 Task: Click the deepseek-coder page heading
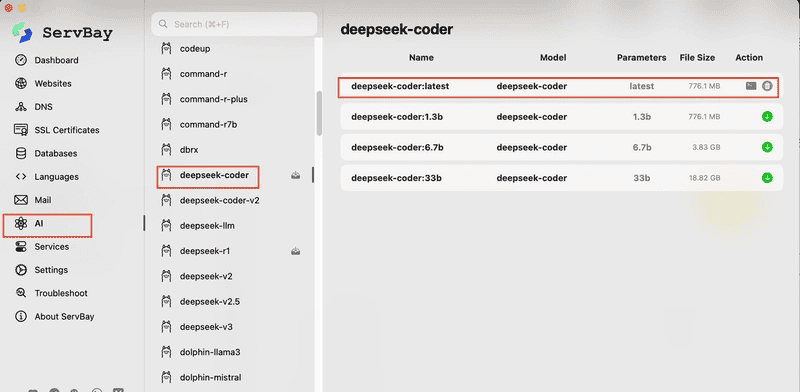click(396, 30)
